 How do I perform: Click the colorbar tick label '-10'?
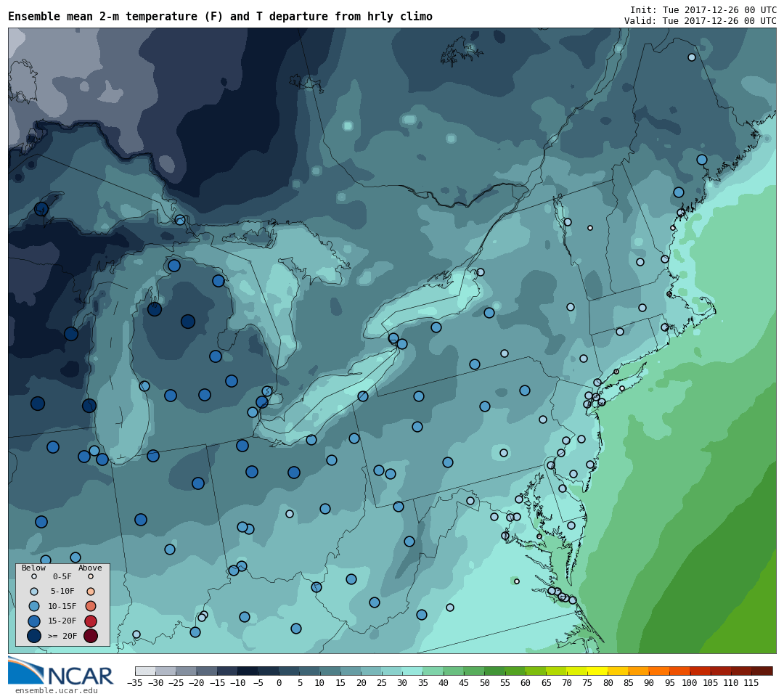238,682
